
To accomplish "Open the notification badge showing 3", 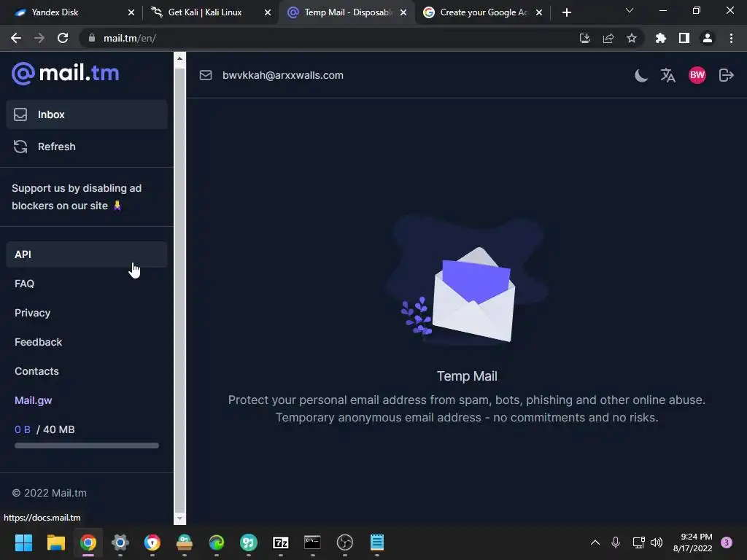I will [x=727, y=542].
